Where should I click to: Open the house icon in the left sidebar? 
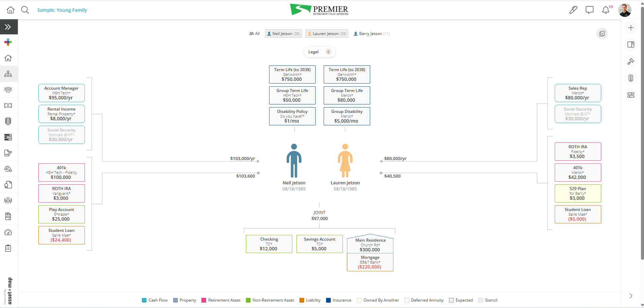pyautogui.click(x=8, y=58)
